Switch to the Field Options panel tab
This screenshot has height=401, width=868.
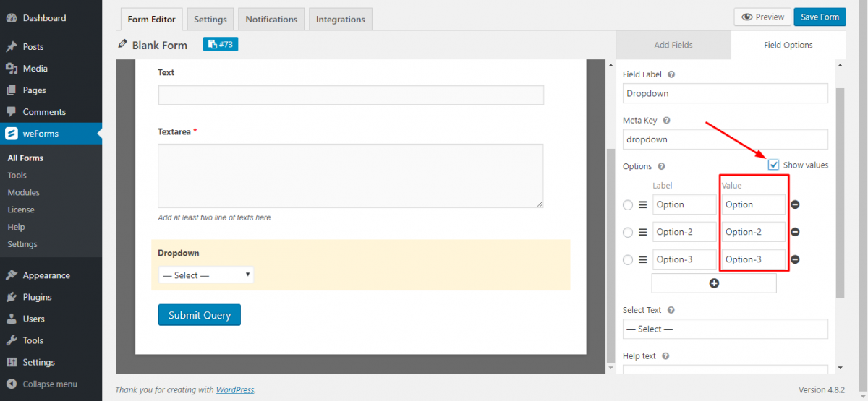click(788, 45)
